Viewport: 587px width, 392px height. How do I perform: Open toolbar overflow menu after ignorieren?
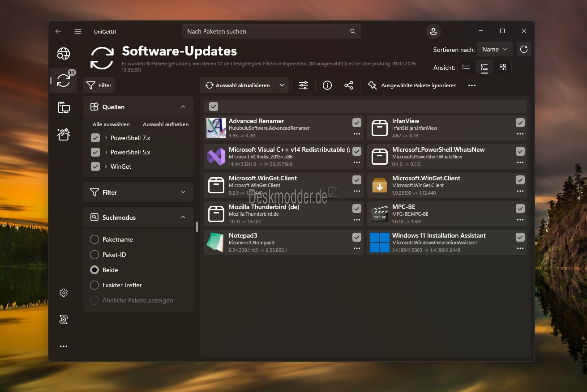pyautogui.click(x=471, y=85)
